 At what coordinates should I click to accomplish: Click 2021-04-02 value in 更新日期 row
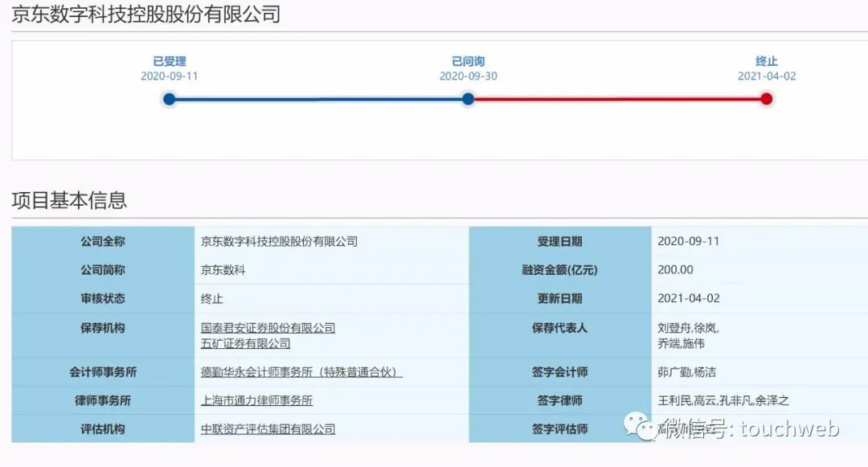click(689, 298)
